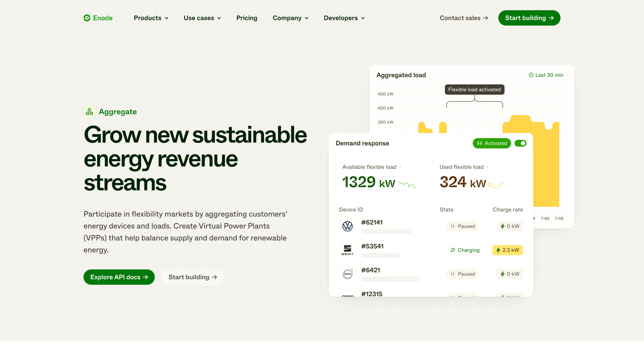Expand the Developers menu
This screenshot has width=644, height=347.
click(x=344, y=18)
